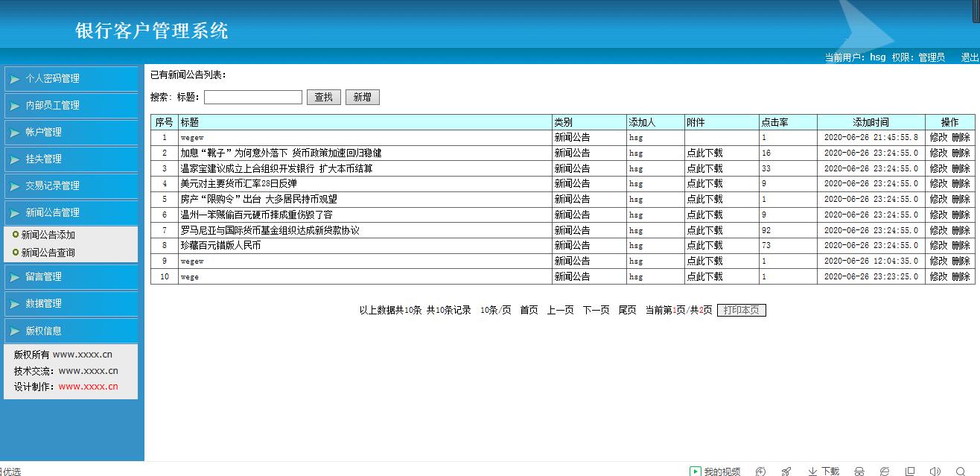Image resolution: width=980 pixels, height=476 pixels.
Task: Collapse the 新闻公告管理 sidebar section
Action: (71, 213)
